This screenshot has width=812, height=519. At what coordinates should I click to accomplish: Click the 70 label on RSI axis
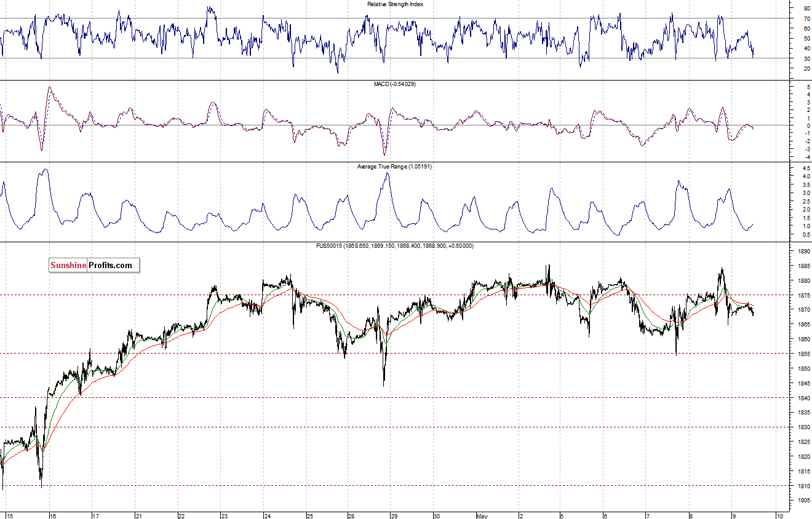click(x=806, y=18)
